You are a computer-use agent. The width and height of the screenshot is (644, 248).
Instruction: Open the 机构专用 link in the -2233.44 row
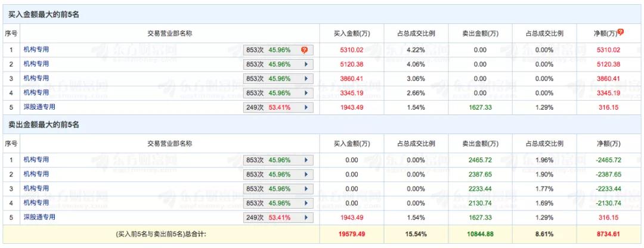coord(36,188)
